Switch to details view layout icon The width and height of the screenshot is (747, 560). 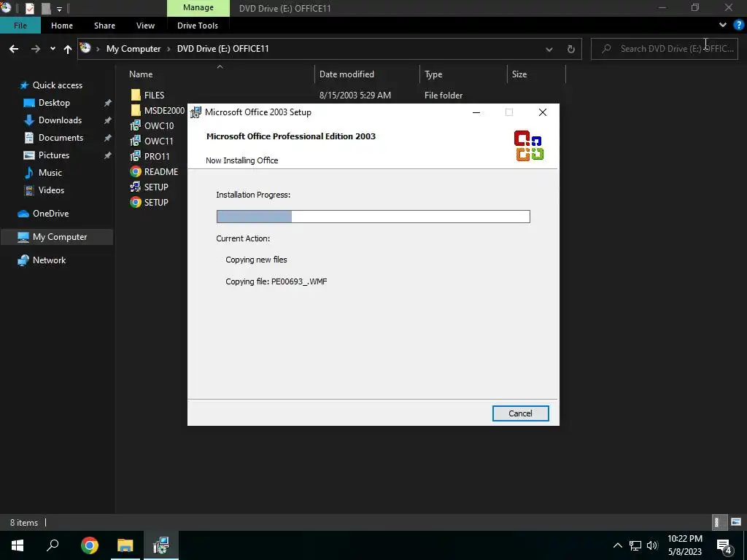[718, 522]
